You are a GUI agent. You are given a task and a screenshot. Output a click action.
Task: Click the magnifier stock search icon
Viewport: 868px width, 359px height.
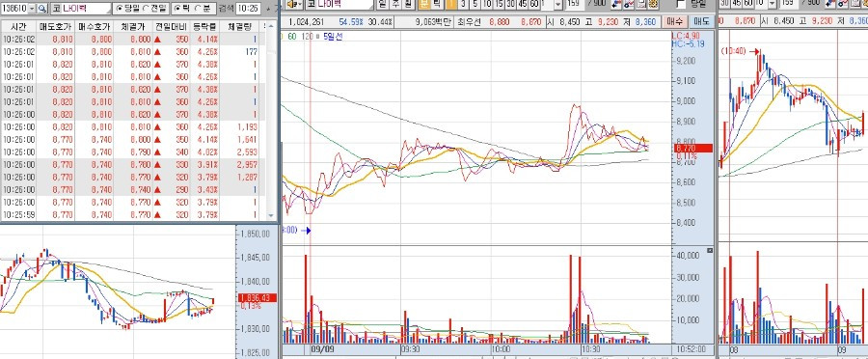tap(43, 9)
